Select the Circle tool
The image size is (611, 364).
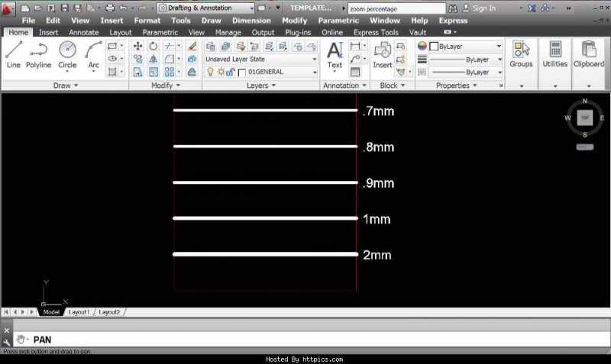click(x=67, y=55)
